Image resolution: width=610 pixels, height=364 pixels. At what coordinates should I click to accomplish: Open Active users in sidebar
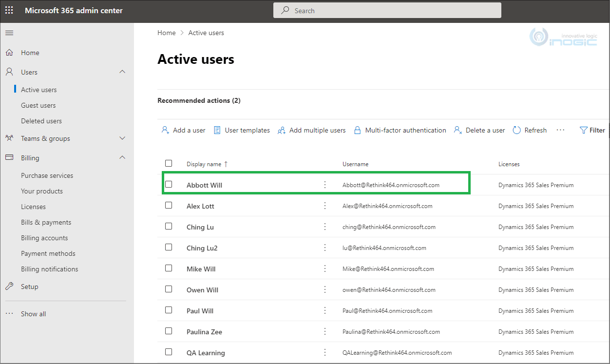[x=39, y=90]
